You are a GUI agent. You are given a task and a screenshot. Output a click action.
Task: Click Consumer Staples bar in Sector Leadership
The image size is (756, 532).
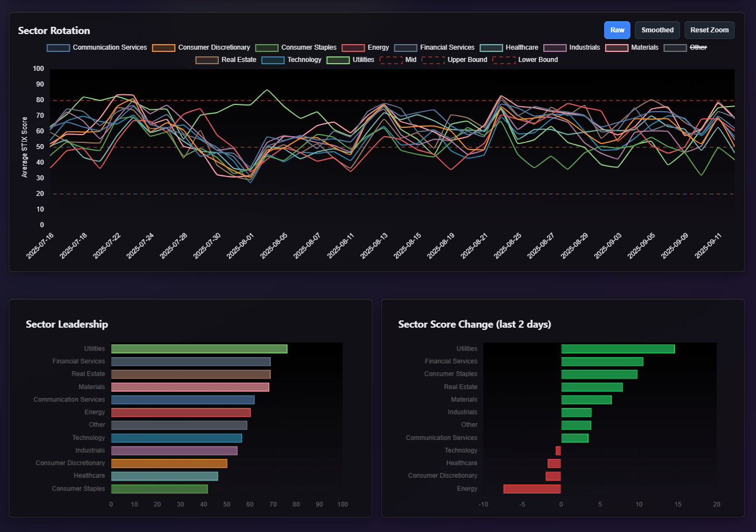[160, 489]
